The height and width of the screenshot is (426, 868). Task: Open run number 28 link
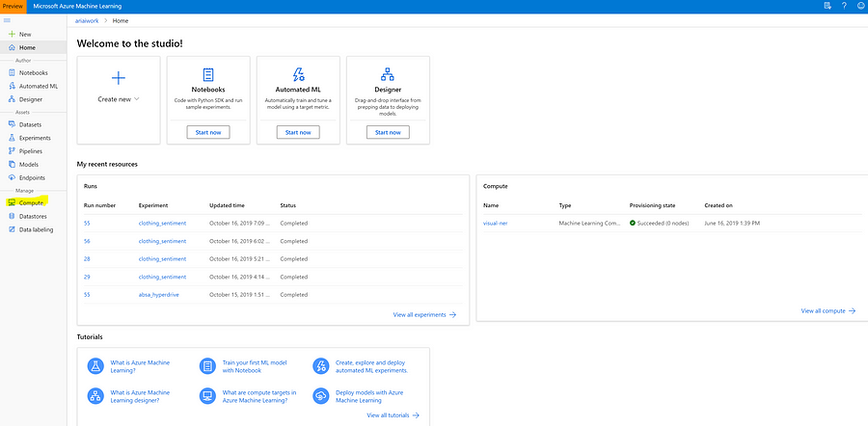[87, 259]
